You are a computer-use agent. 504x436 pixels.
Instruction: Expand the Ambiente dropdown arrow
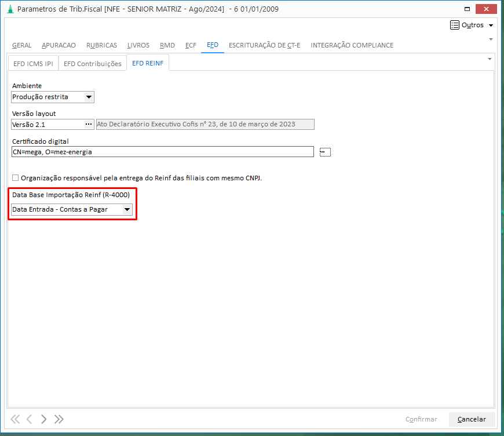pyautogui.click(x=89, y=97)
